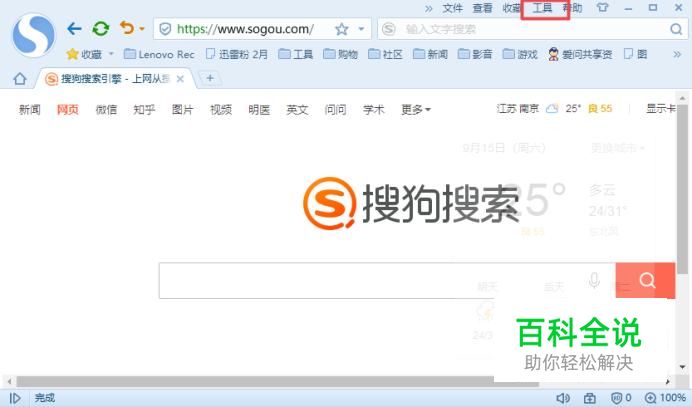Close the 搜狗搜索引擎 tab

(x=180, y=79)
